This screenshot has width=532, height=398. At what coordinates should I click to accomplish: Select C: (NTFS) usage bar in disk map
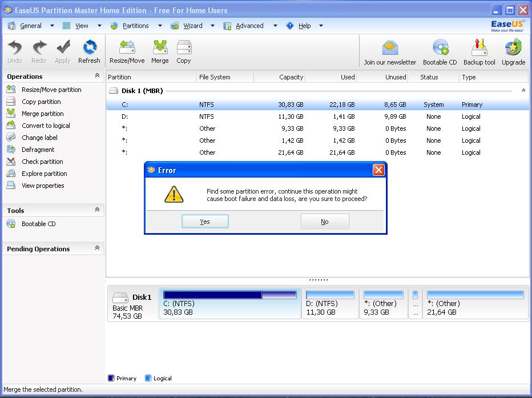click(229, 295)
